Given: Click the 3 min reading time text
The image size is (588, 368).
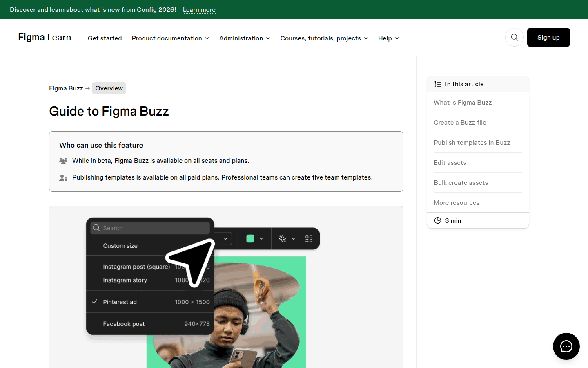Looking at the screenshot, I should pos(453,221).
